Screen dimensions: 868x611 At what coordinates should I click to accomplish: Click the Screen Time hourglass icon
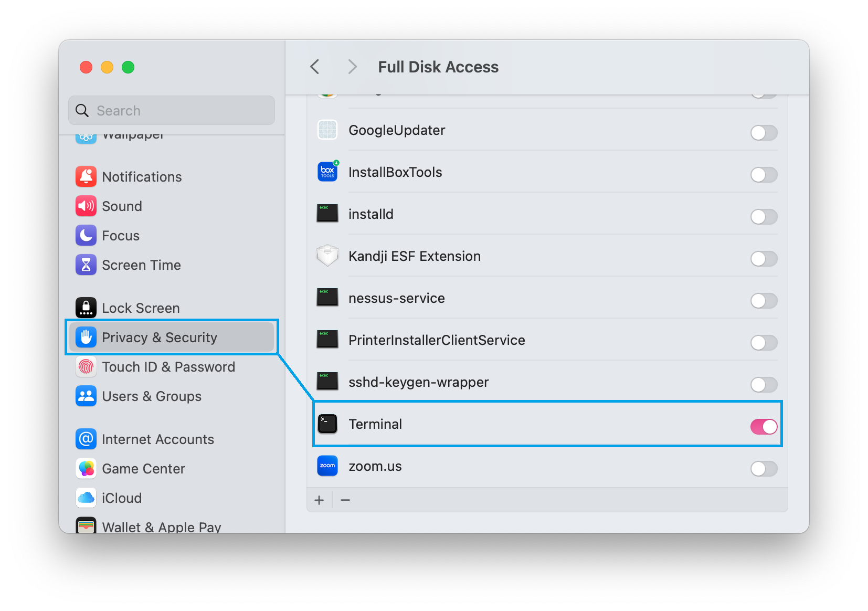[86, 265]
